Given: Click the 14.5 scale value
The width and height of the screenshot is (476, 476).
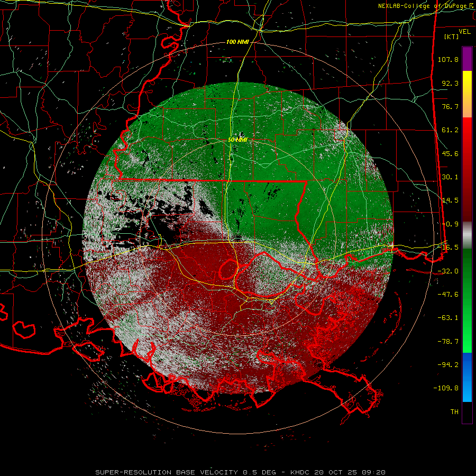Looking at the screenshot, I should pos(450,200).
